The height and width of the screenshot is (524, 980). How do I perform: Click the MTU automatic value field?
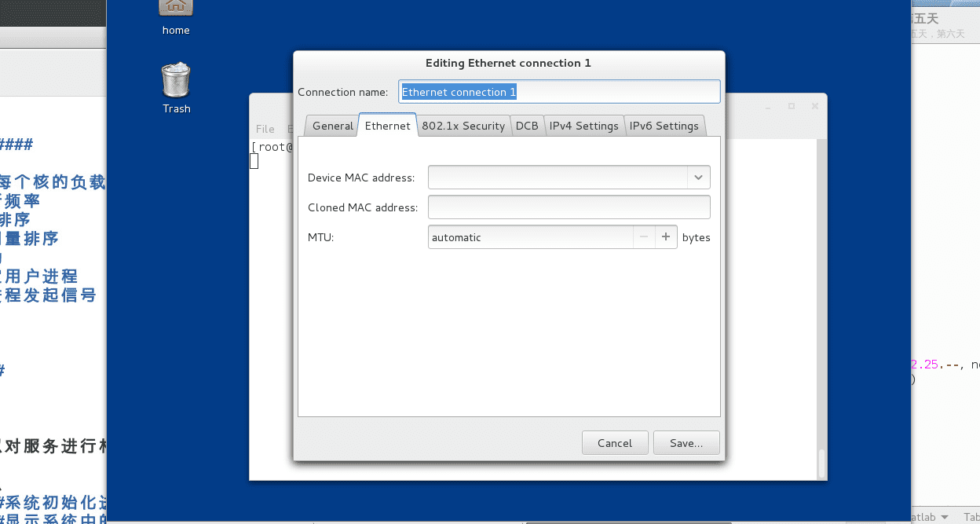(x=531, y=237)
